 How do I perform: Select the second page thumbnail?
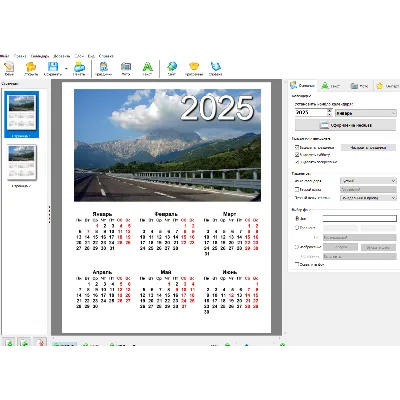pos(21,162)
